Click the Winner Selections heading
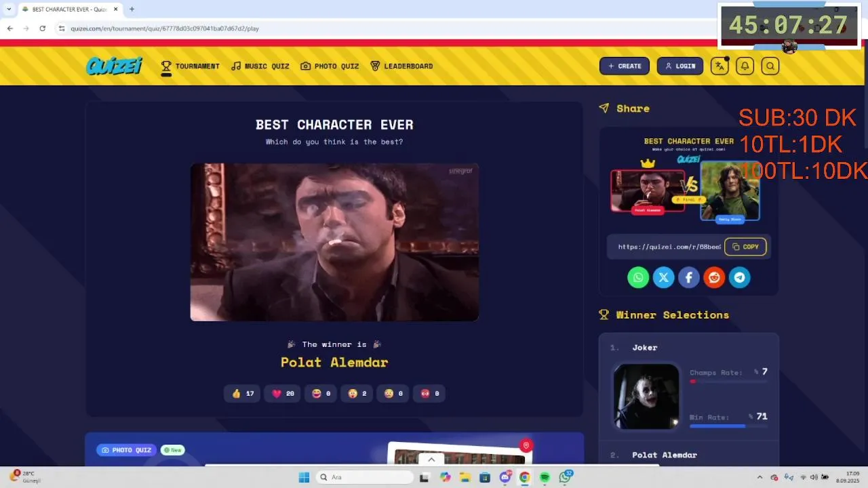 [x=672, y=314]
